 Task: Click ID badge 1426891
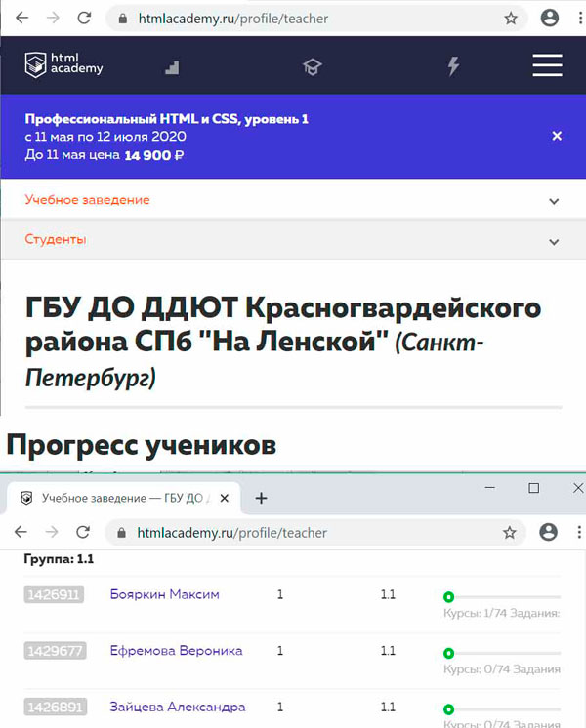[55, 707]
